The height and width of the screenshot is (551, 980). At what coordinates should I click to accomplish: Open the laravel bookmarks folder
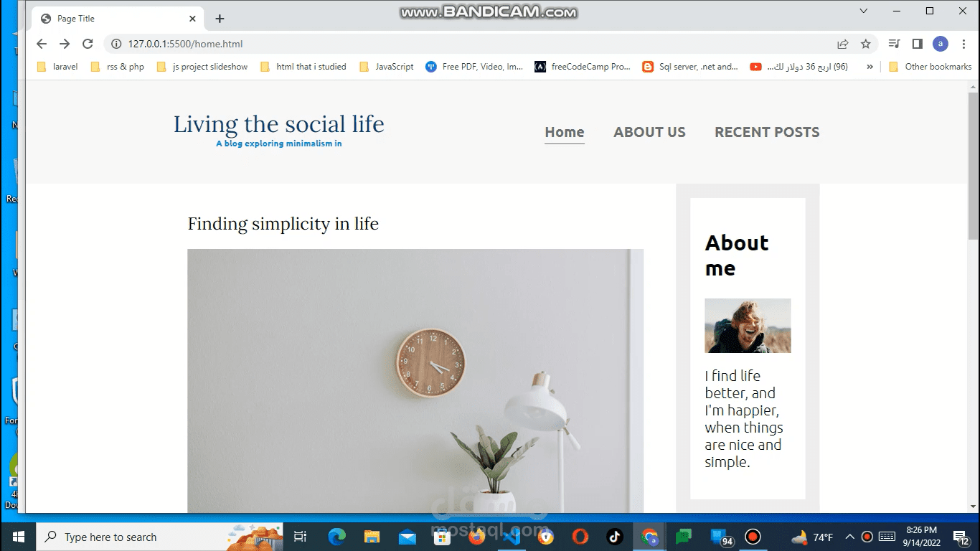click(x=59, y=67)
